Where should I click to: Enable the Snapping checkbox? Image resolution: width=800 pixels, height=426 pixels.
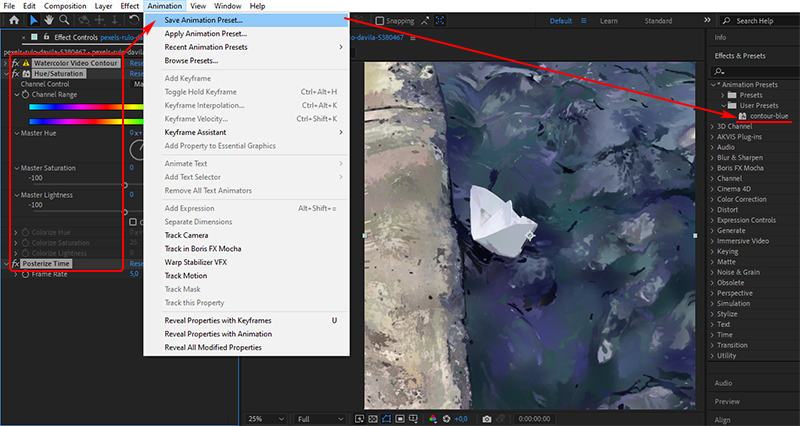pyautogui.click(x=380, y=21)
